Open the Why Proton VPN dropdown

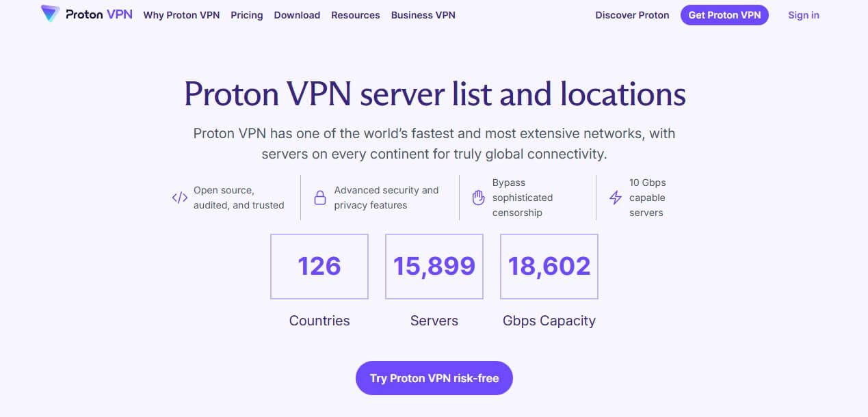[181, 15]
